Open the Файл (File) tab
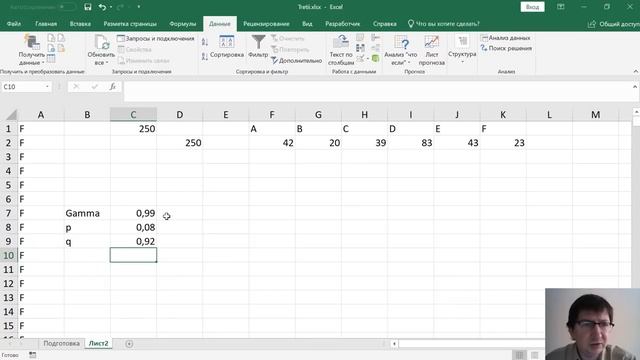The height and width of the screenshot is (360, 640). (13, 24)
